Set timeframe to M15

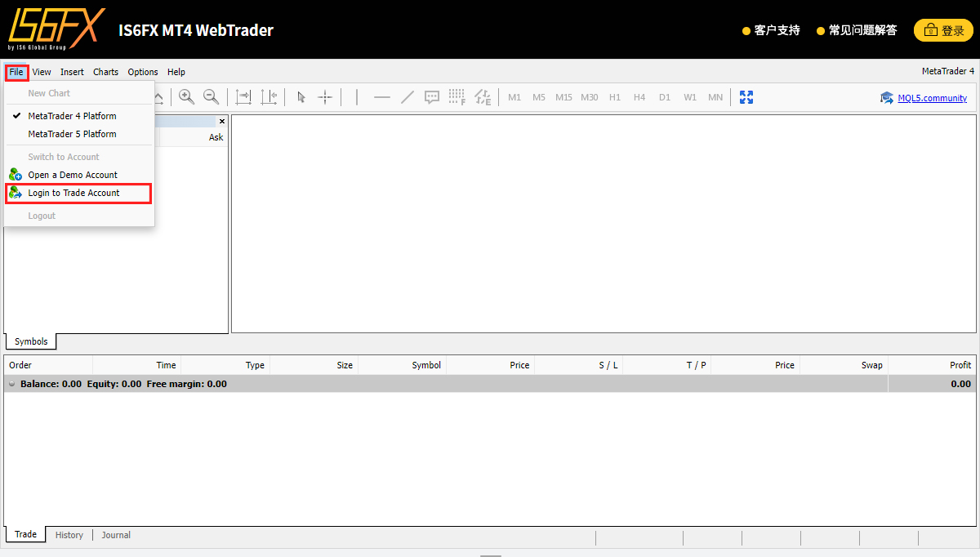pyautogui.click(x=564, y=97)
